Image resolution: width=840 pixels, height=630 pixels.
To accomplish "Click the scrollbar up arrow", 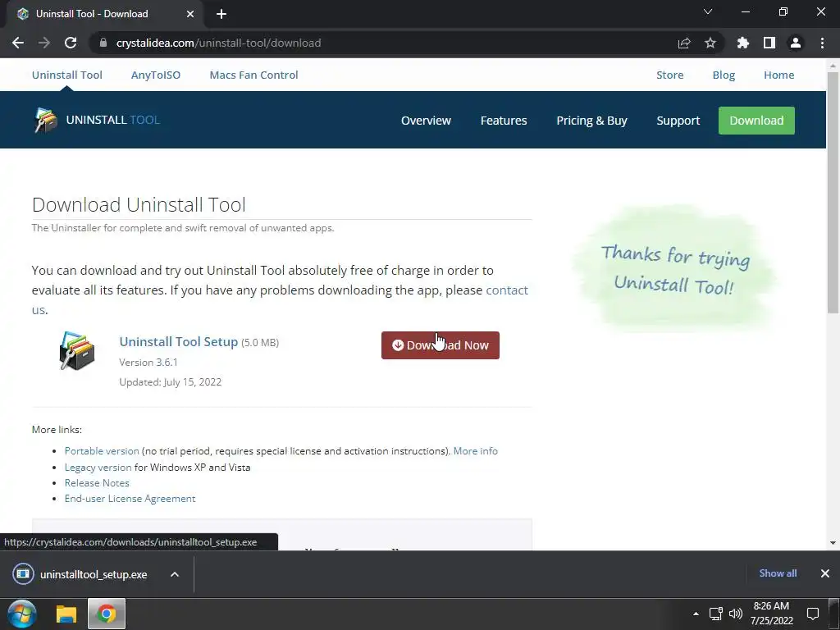I will [x=833, y=66].
